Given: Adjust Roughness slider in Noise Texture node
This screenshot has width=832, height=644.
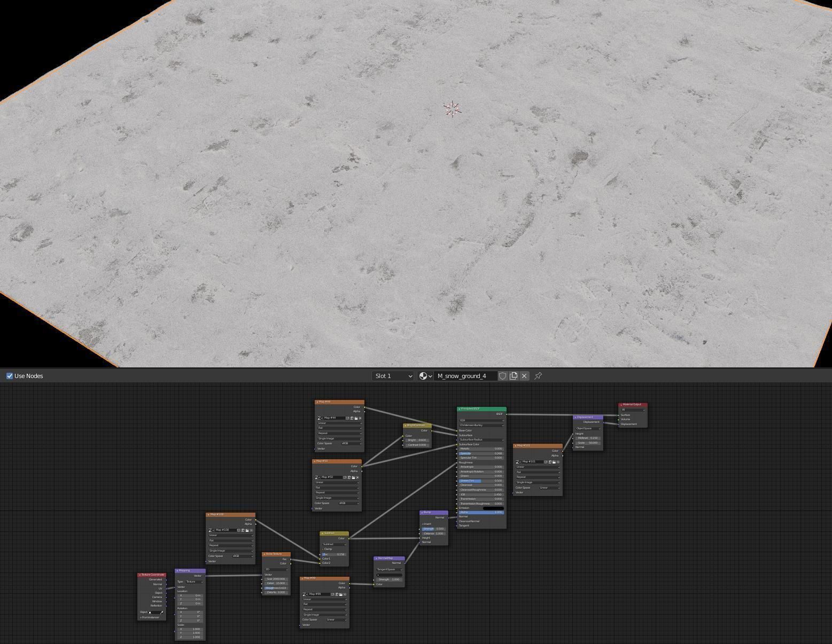Looking at the screenshot, I should 276,588.
